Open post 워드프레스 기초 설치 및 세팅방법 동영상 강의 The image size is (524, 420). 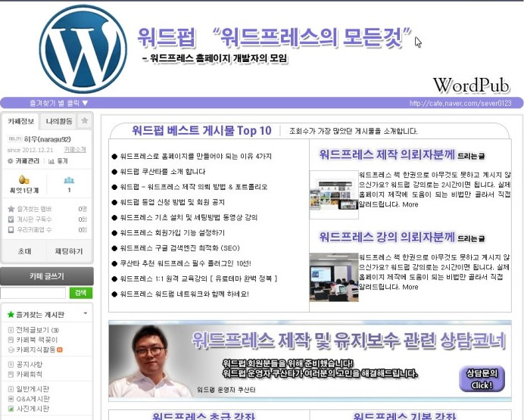click(189, 218)
